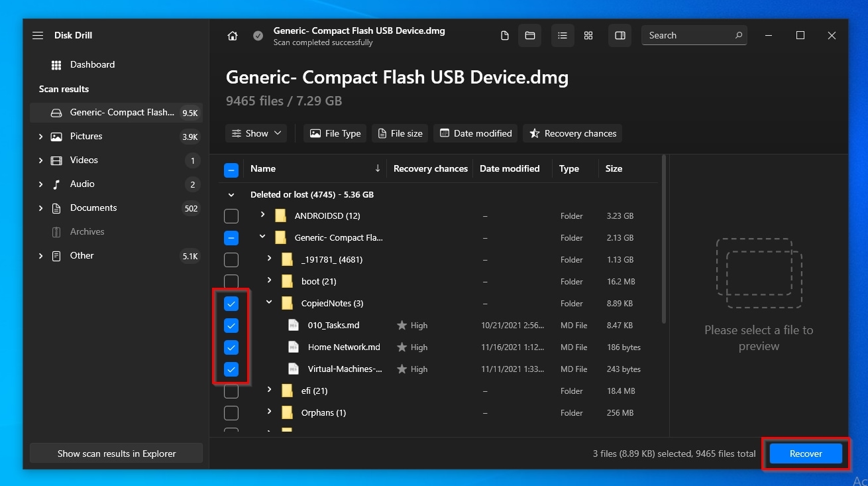
Task: Uncheck 010_Tasks.md checkbox
Action: tap(231, 326)
